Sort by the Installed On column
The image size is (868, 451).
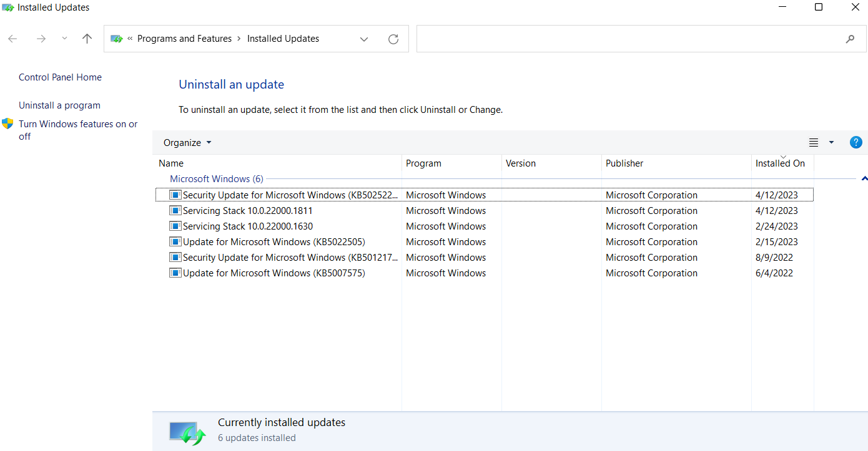[x=780, y=163]
